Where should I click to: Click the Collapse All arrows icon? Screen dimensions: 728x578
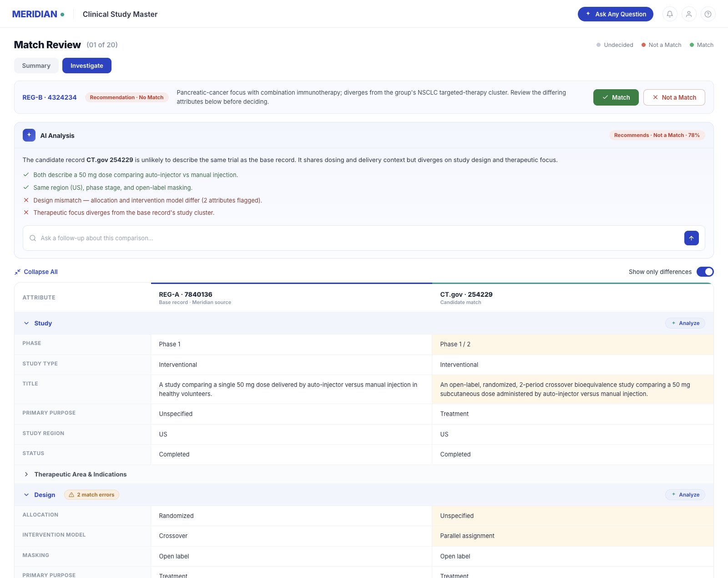click(17, 272)
